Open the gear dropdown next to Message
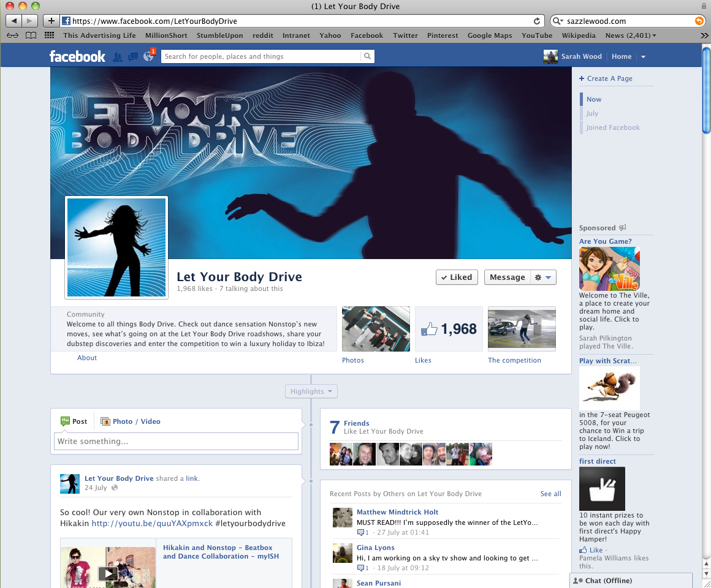 point(543,277)
